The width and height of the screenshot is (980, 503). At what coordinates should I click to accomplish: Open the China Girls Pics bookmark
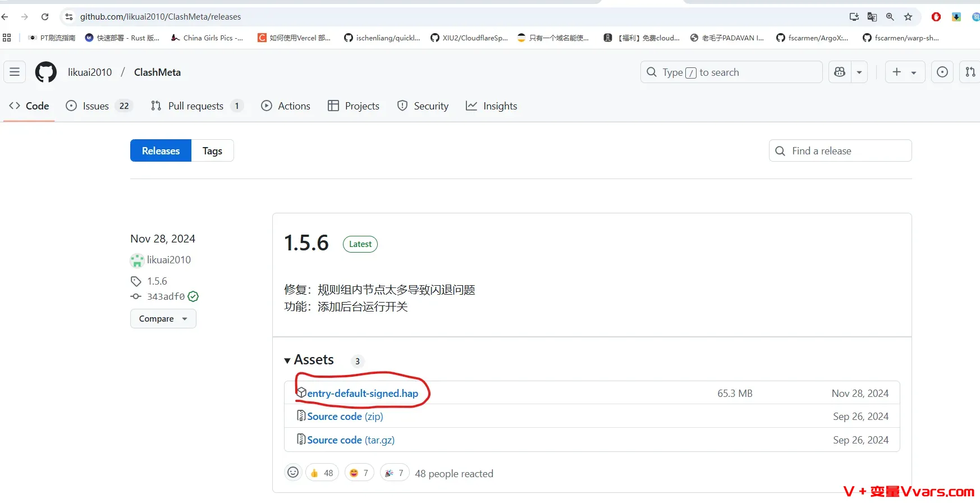tap(207, 38)
